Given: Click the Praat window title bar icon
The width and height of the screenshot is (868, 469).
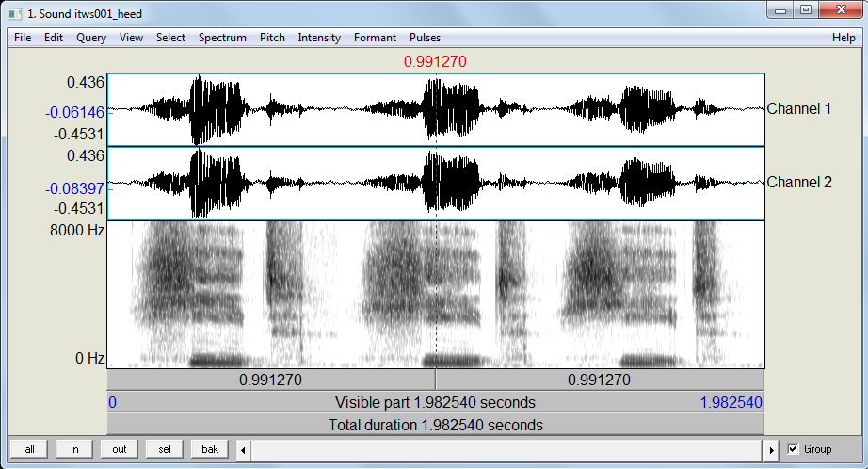Looking at the screenshot, I should (x=15, y=14).
